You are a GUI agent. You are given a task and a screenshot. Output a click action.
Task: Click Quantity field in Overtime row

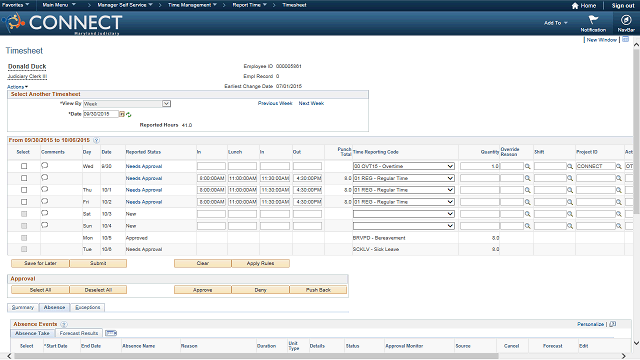(x=480, y=166)
